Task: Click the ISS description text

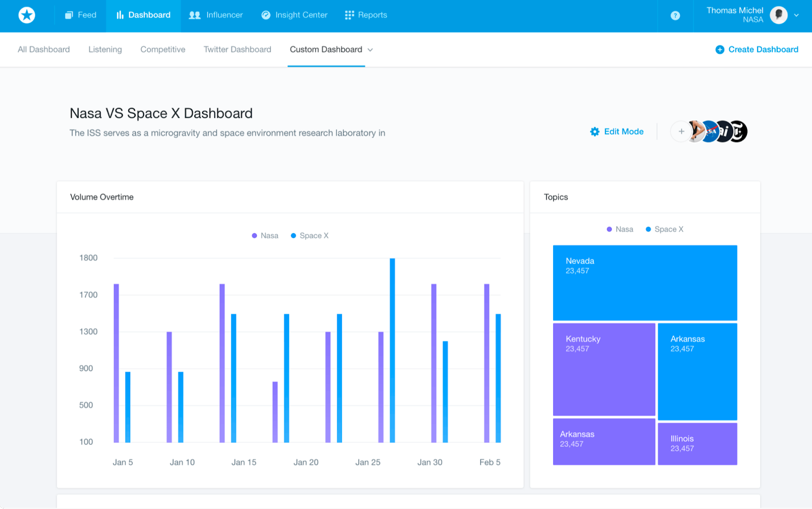Action: [228, 133]
